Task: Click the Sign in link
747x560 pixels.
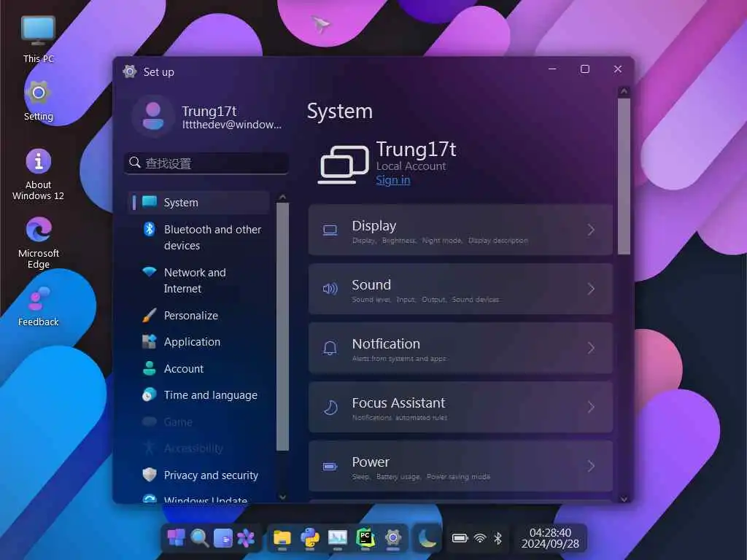Action: [392, 180]
